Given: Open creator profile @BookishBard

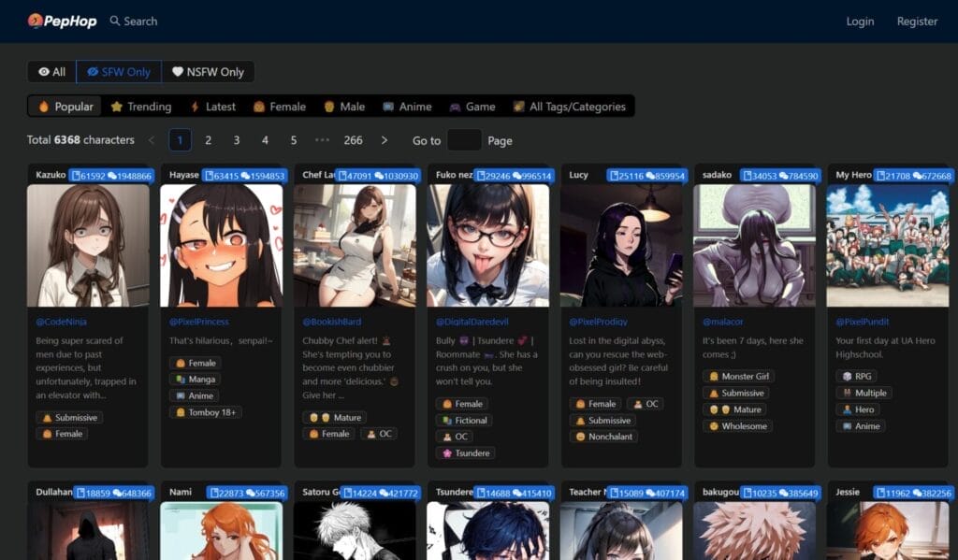Looking at the screenshot, I should click(332, 322).
